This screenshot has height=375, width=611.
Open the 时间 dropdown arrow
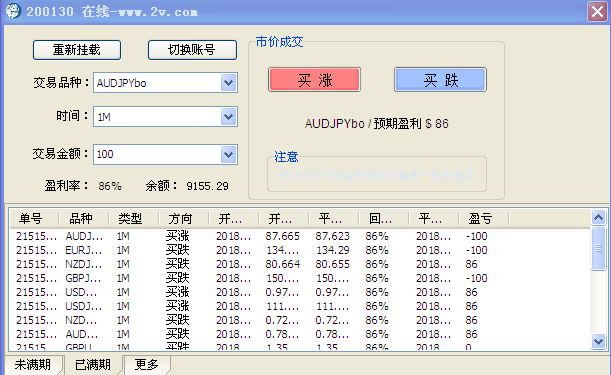tap(228, 117)
